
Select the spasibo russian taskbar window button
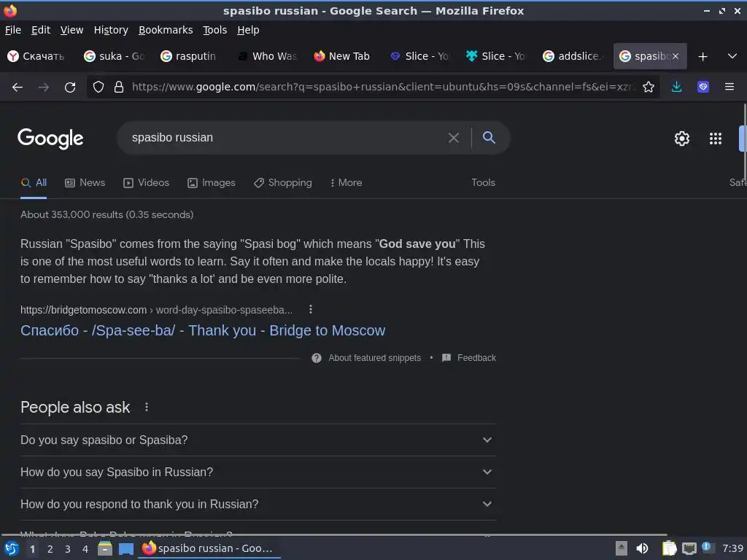[209, 548]
